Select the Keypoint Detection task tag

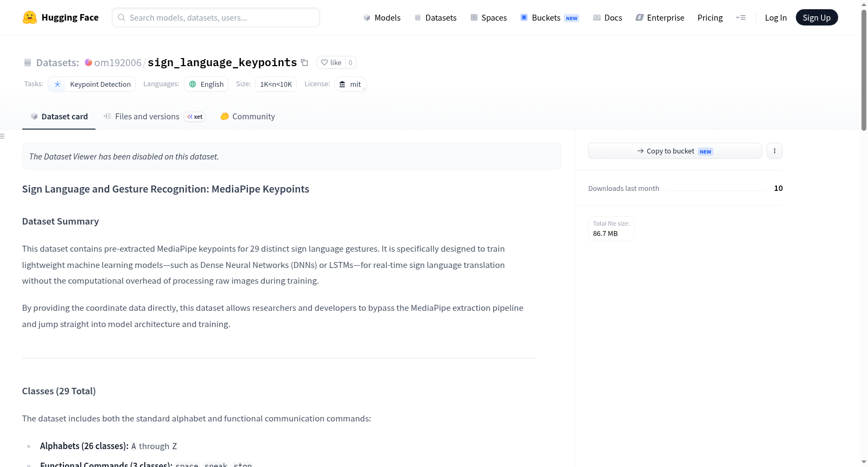(x=92, y=84)
